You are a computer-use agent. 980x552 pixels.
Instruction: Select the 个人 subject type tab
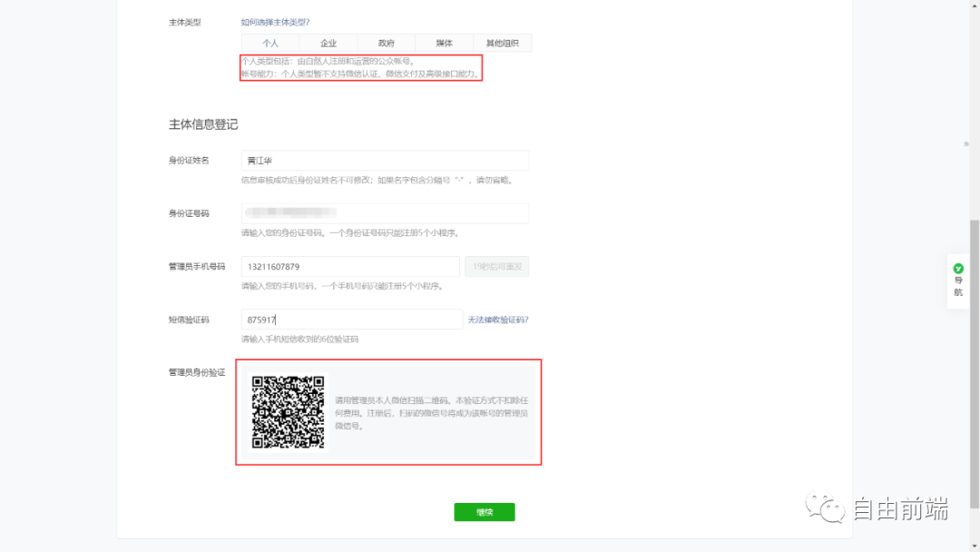pyautogui.click(x=270, y=43)
